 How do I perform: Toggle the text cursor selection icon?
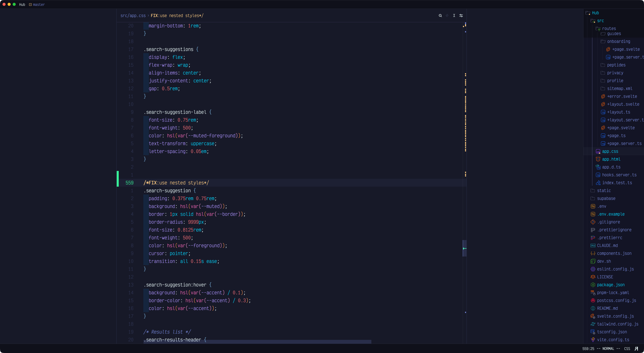[x=454, y=16]
